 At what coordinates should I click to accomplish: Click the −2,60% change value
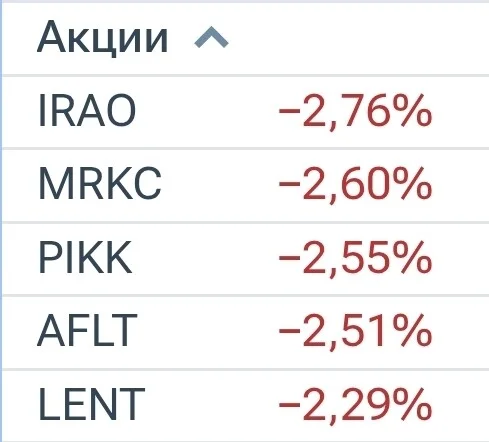coord(355,185)
